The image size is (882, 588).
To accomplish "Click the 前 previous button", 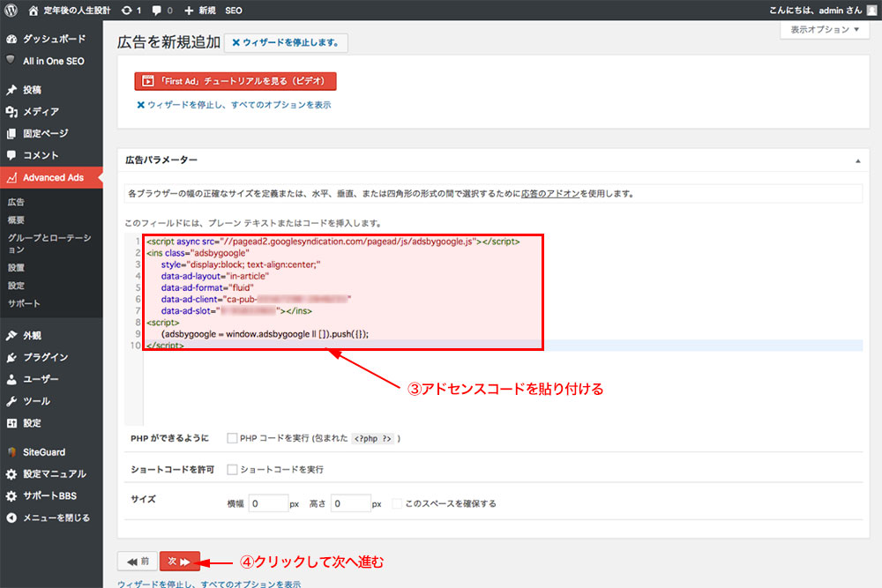I will click(x=138, y=561).
